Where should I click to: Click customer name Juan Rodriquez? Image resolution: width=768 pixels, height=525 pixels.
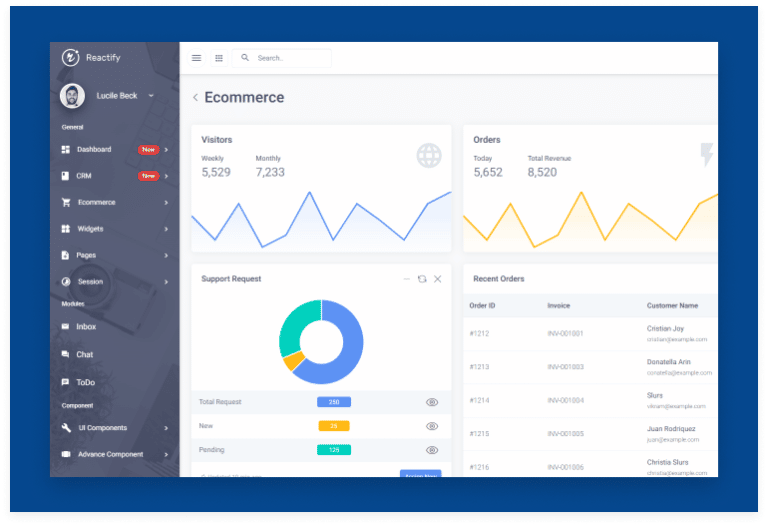[x=671, y=429]
